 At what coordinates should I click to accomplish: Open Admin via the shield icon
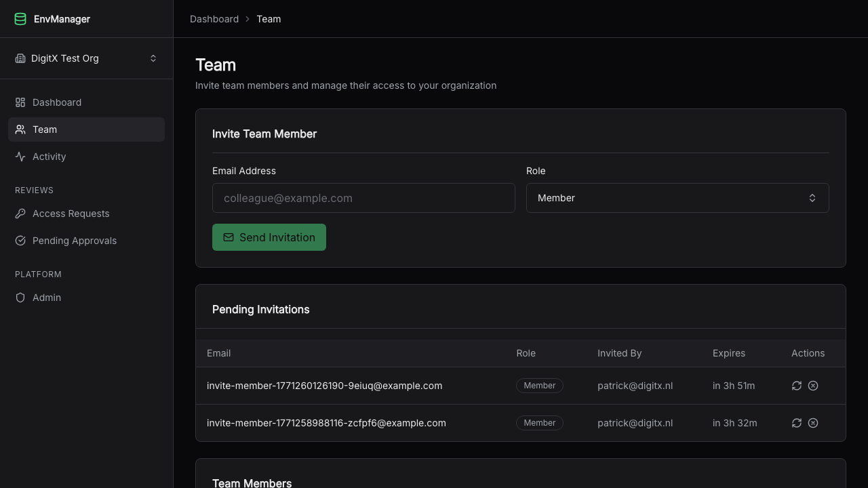point(20,298)
